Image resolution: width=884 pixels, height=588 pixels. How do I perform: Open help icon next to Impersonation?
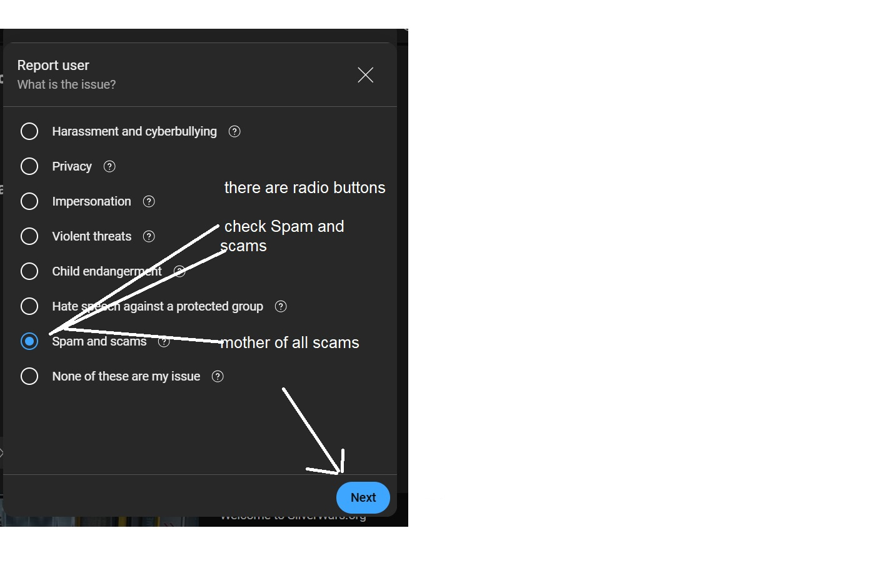(149, 201)
